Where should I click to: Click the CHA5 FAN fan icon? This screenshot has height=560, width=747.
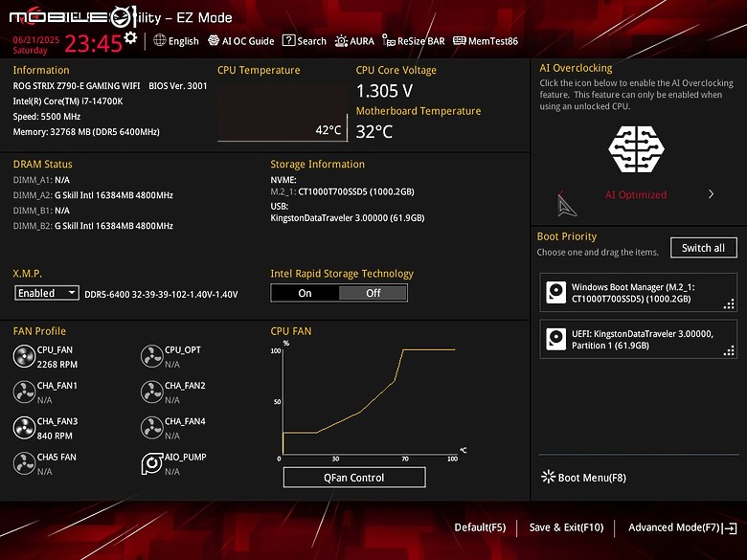pyautogui.click(x=24, y=463)
